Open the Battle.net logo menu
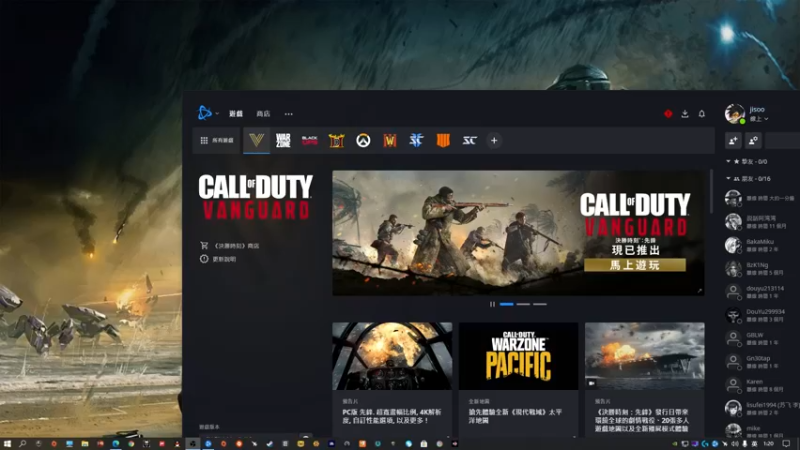 (x=205, y=113)
